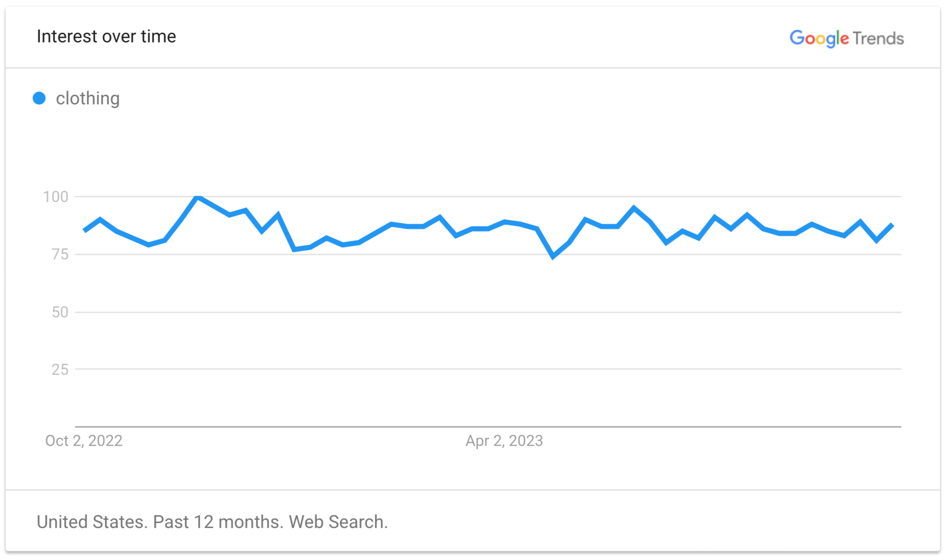This screenshot has width=946, height=560.
Task: Click the 75 y-axis label
Action: [60, 254]
